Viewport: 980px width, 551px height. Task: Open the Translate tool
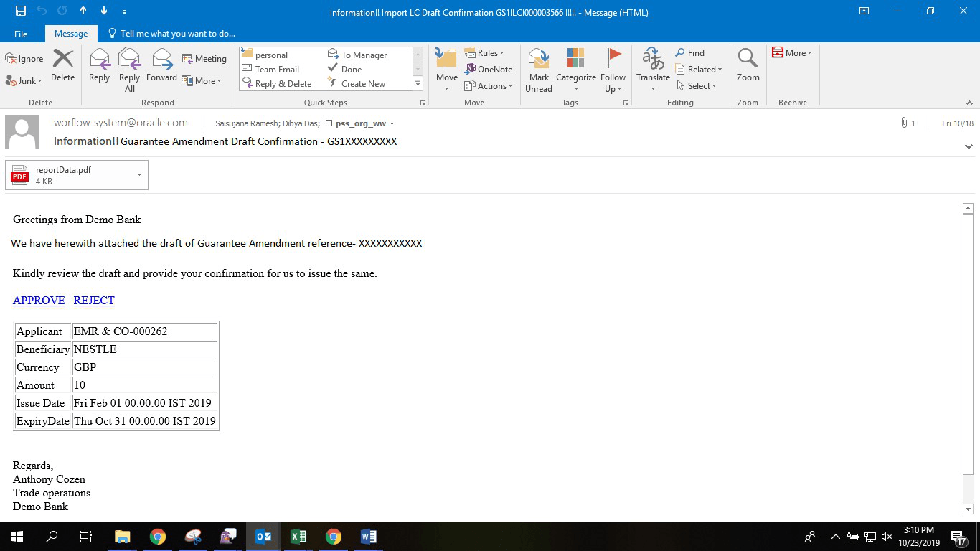(652, 69)
